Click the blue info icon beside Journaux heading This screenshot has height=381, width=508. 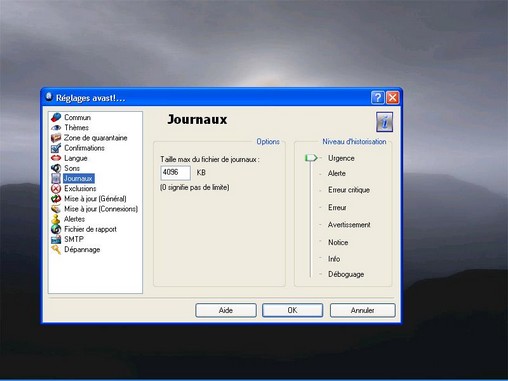point(384,122)
